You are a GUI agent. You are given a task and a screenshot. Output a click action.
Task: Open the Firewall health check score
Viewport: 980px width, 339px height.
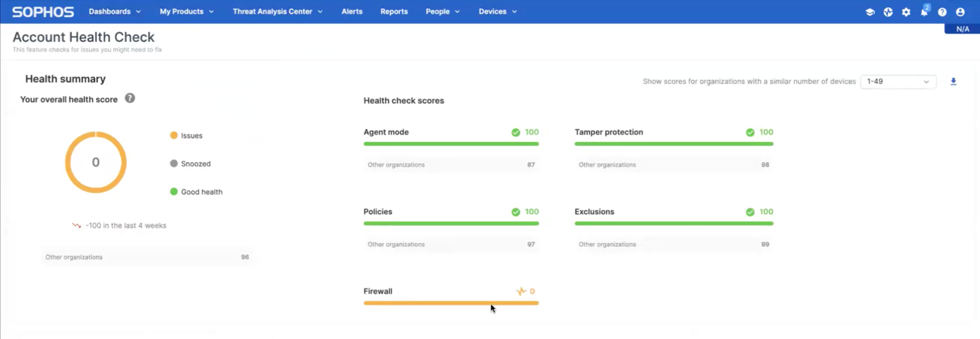pos(451,296)
